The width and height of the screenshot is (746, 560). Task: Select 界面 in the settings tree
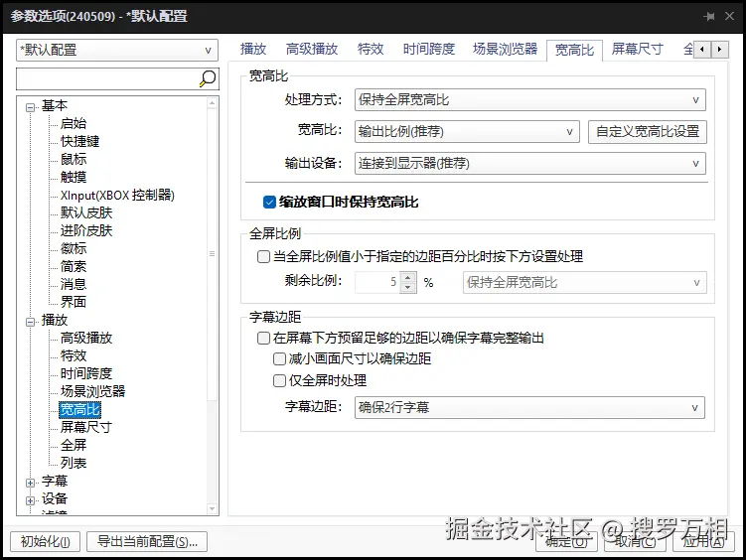(74, 302)
